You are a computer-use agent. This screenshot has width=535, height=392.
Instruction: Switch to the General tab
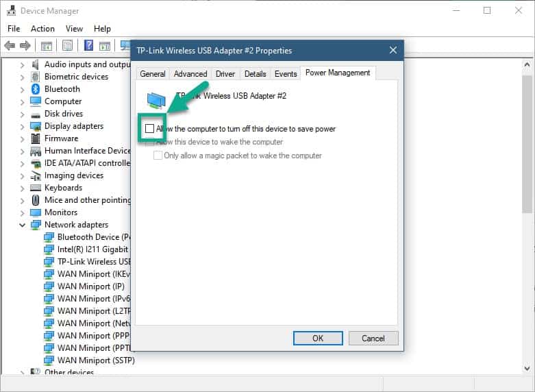coord(153,74)
